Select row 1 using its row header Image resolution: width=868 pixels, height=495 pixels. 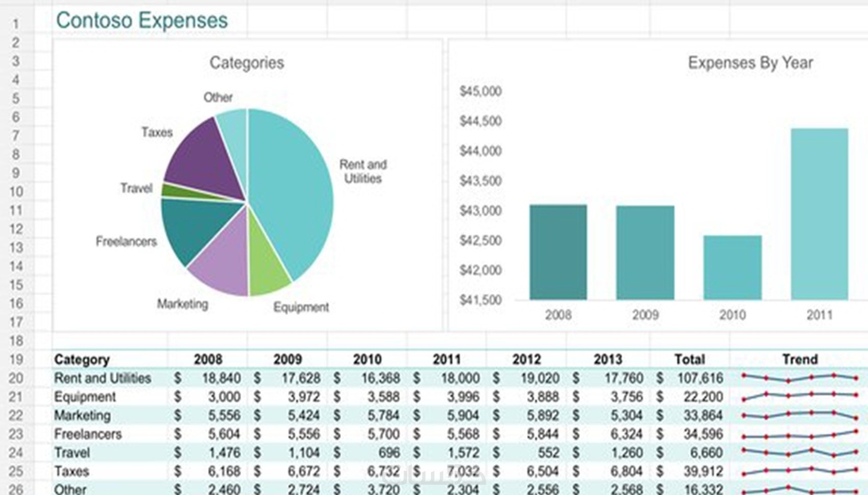(x=16, y=24)
